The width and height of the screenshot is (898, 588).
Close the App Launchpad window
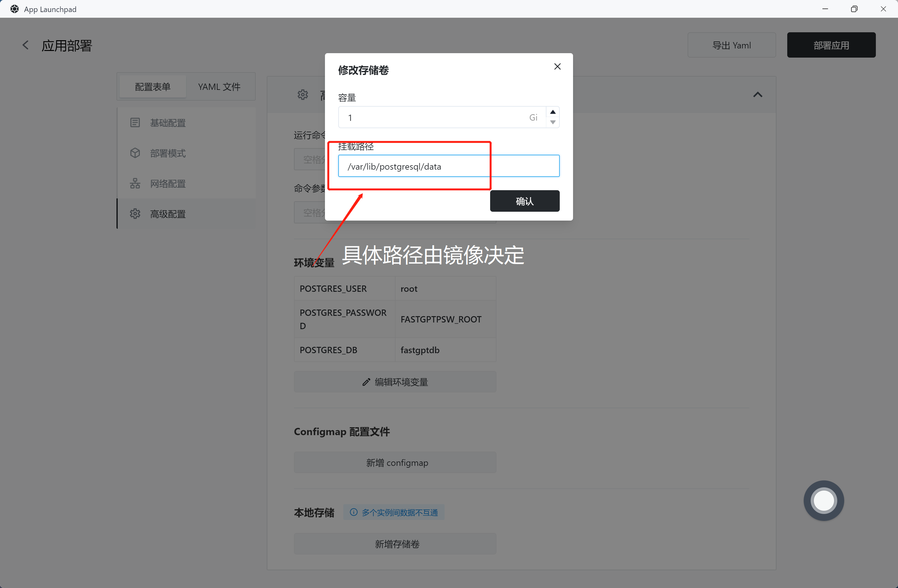tap(883, 9)
